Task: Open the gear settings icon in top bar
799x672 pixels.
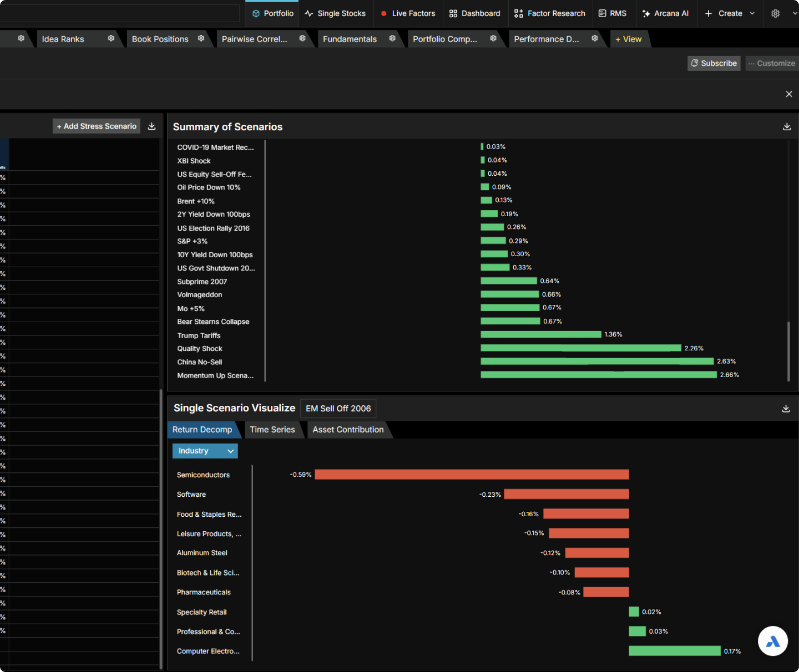Action: 776,13
